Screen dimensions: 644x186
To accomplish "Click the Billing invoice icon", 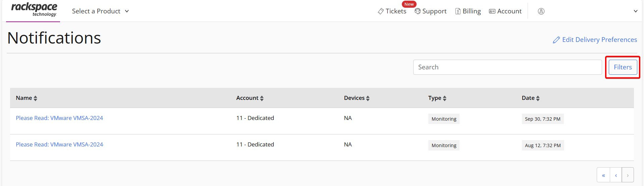I will click(458, 11).
